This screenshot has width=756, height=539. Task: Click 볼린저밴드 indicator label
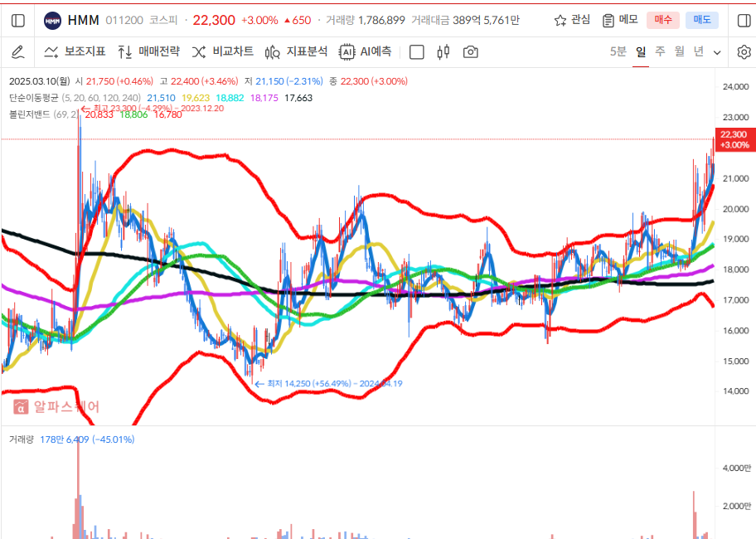pos(29,114)
